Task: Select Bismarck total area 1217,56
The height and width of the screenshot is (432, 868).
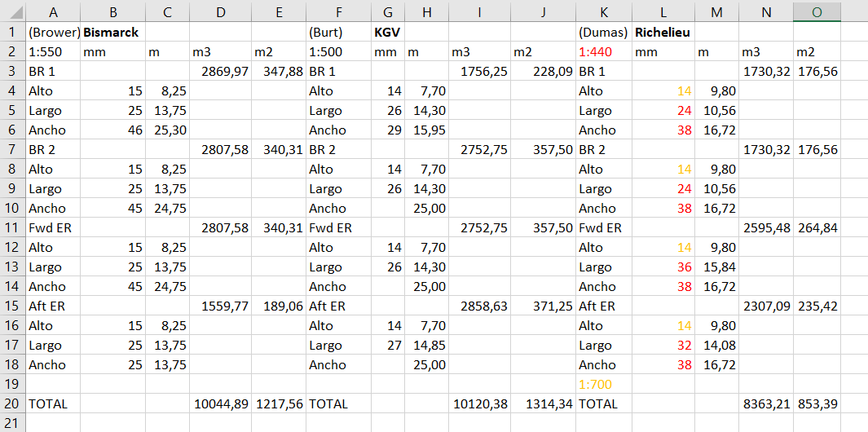Action: point(279,403)
